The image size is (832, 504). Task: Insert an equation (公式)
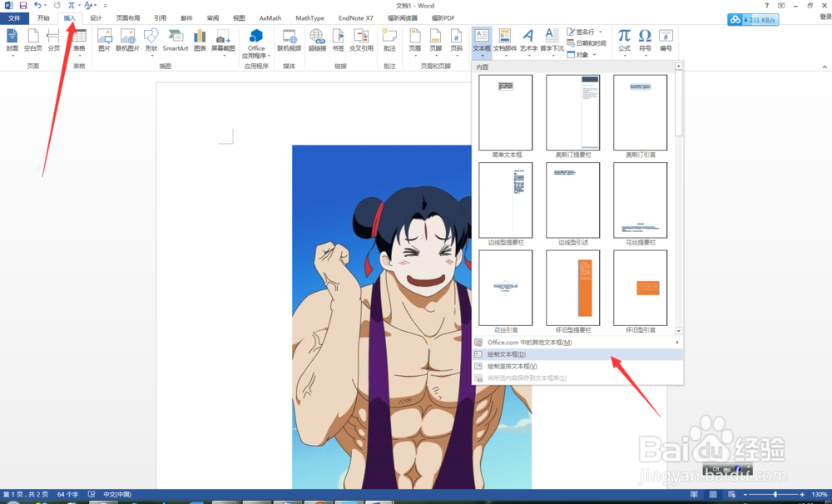[x=625, y=42]
